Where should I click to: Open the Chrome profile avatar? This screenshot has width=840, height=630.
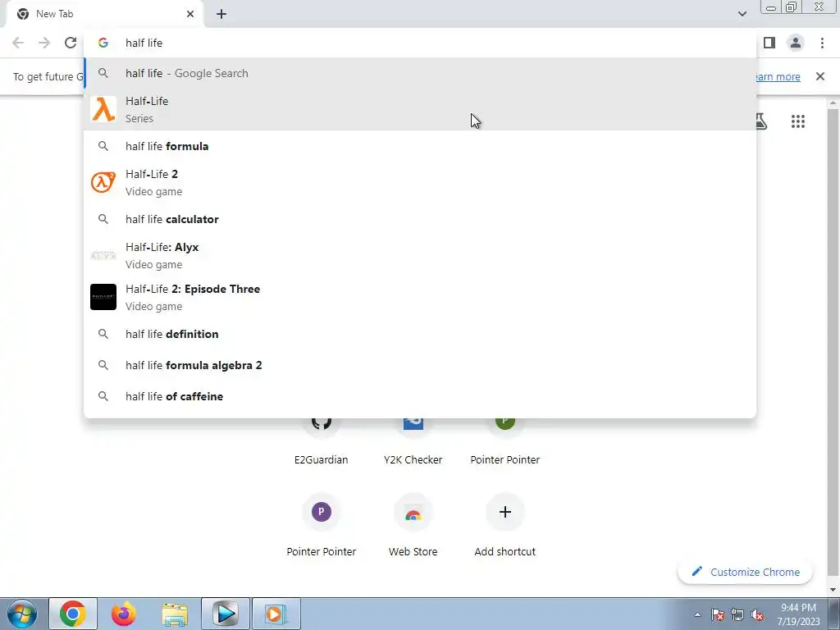pyautogui.click(x=796, y=43)
